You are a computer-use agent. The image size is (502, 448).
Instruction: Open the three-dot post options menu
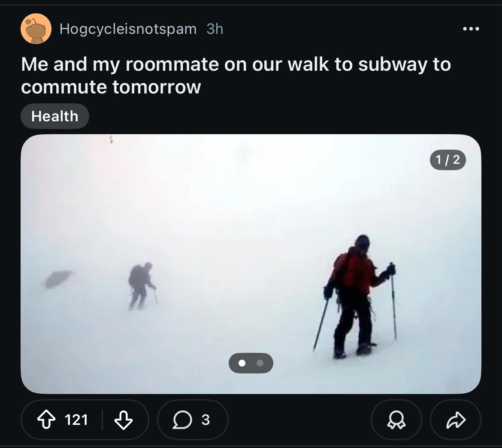pyautogui.click(x=471, y=29)
